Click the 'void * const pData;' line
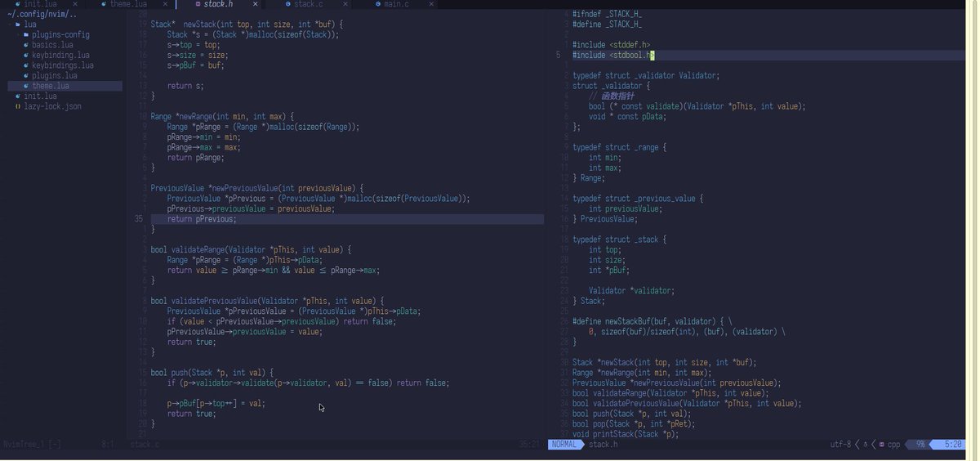This screenshot has width=980, height=461. (x=627, y=117)
